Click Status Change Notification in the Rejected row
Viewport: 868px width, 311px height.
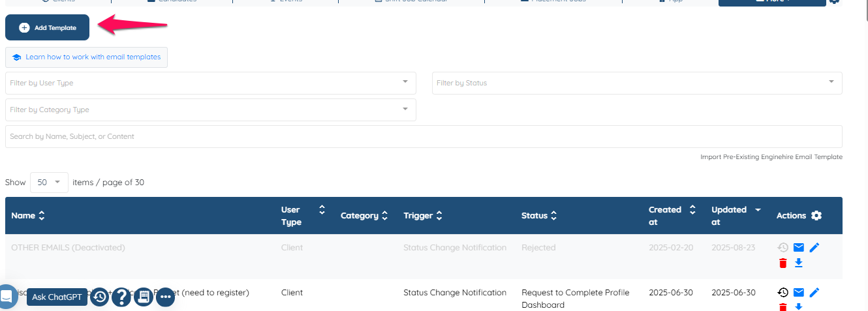[455, 248]
